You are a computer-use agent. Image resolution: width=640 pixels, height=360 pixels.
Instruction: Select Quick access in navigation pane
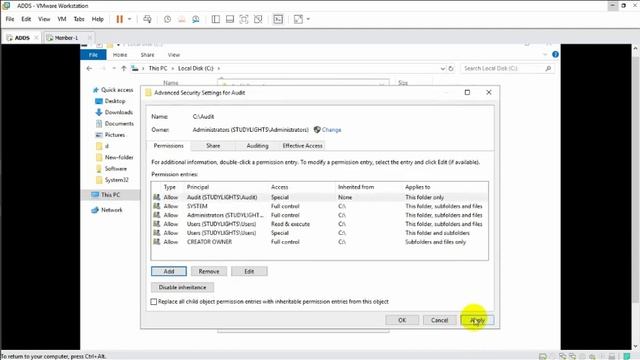(x=117, y=90)
